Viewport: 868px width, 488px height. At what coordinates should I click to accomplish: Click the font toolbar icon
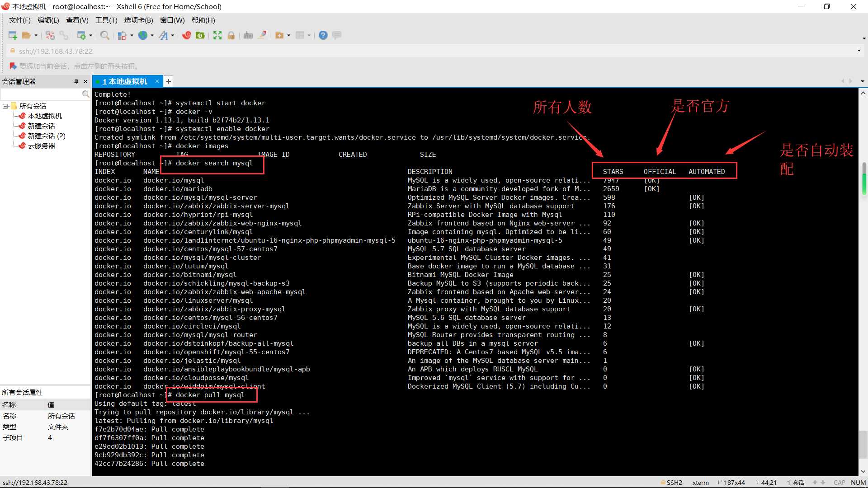[163, 35]
